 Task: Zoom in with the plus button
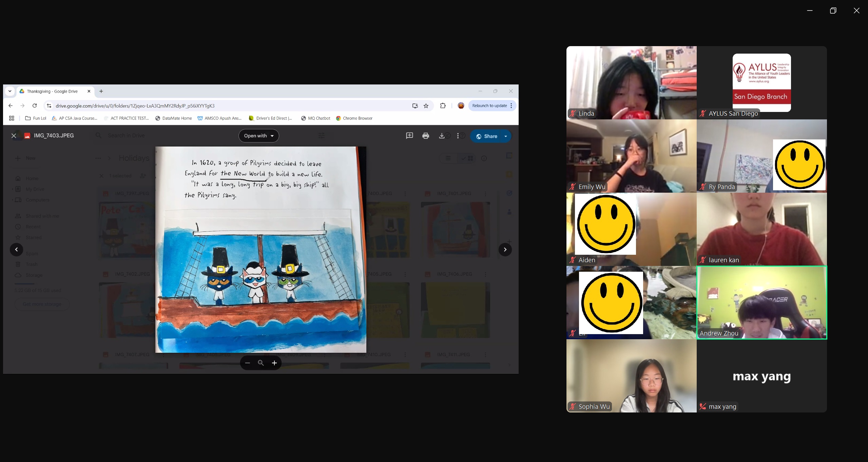tap(274, 363)
